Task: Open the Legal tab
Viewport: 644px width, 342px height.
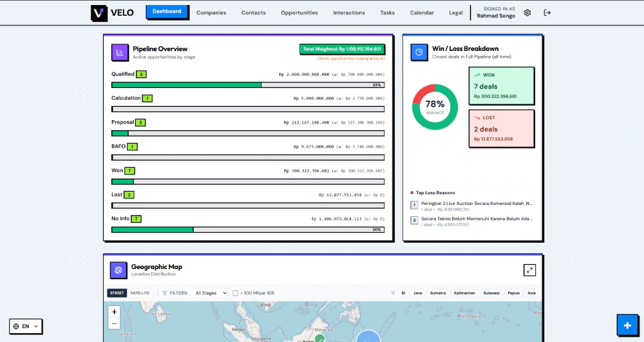Action: pos(456,13)
